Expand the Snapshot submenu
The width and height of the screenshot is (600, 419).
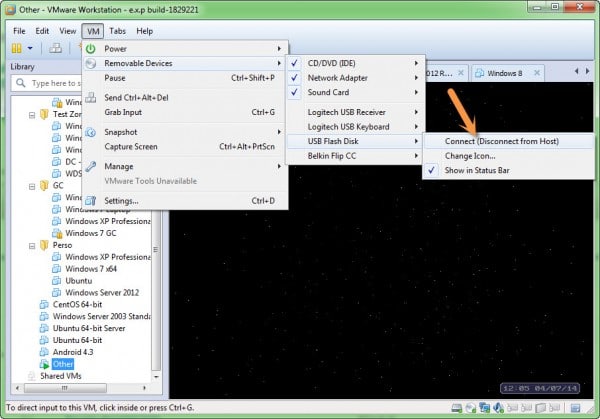click(185, 132)
